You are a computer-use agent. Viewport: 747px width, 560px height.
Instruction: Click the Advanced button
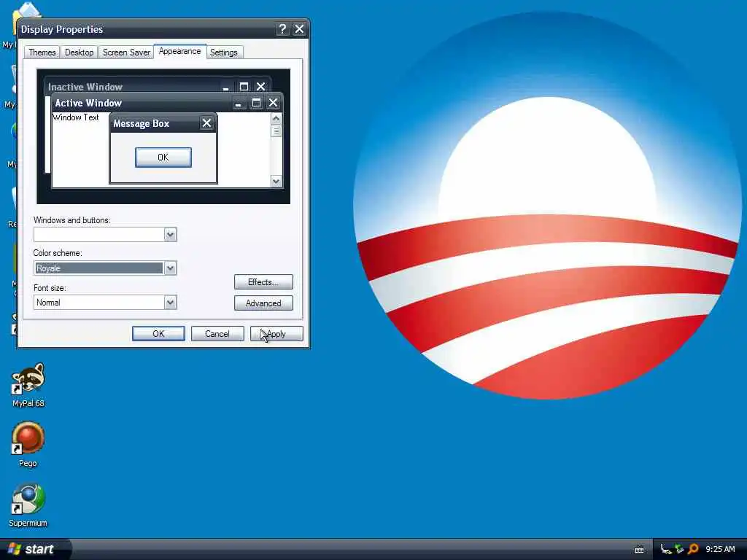coord(263,303)
